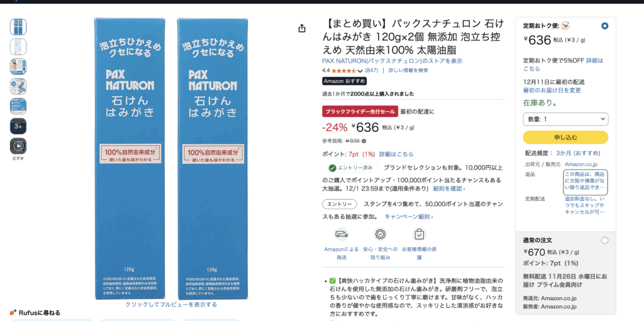This screenshot has height=321, width=644.
Task: Click the info icon next to 参考価格
Action: point(364,141)
